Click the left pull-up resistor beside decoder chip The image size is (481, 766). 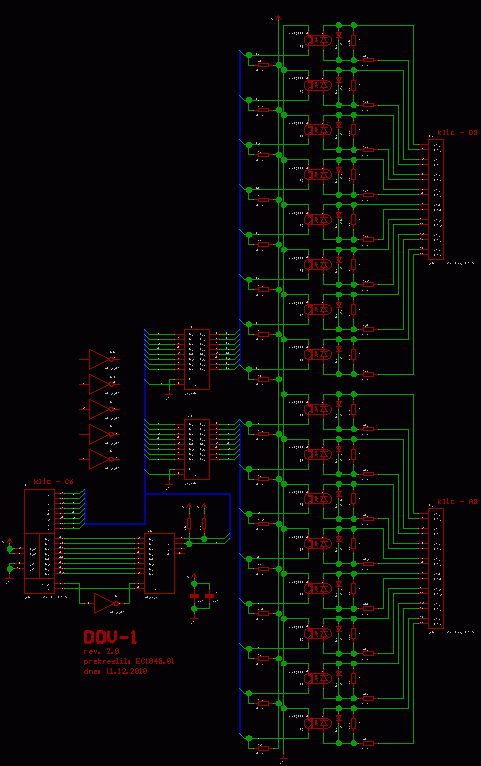(x=189, y=524)
